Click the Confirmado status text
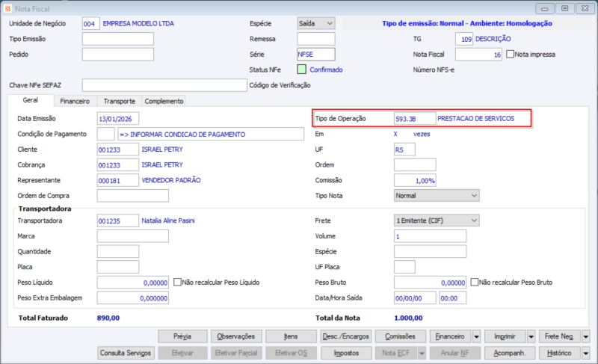 326,70
